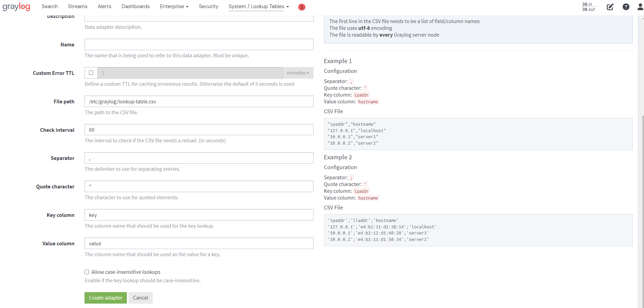The image size is (644, 308).
Task: Open the user profile icon
Action: 640,7
